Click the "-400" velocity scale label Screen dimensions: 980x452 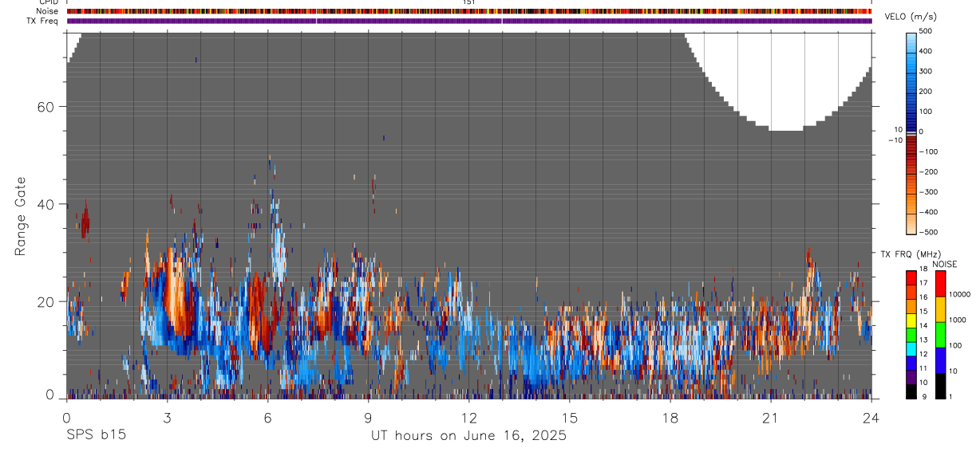point(930,212)
